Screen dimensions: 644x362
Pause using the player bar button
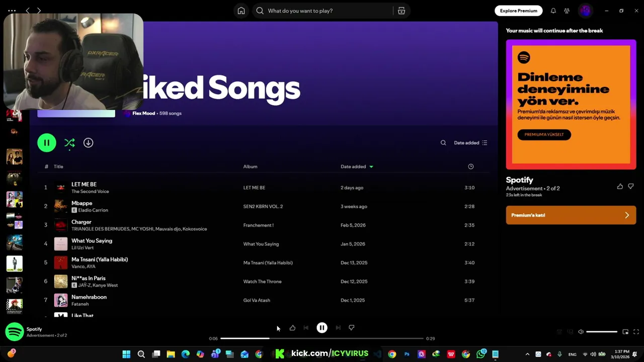pos(322,328)
